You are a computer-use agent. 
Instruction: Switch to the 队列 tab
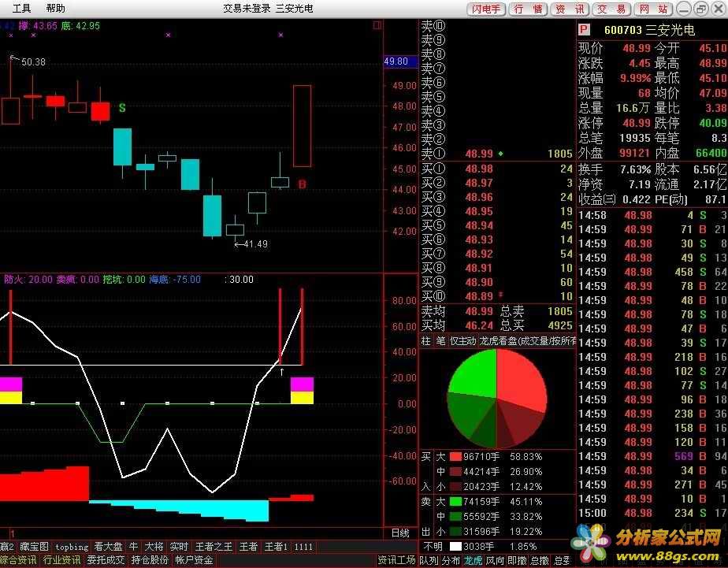[429, 561]
